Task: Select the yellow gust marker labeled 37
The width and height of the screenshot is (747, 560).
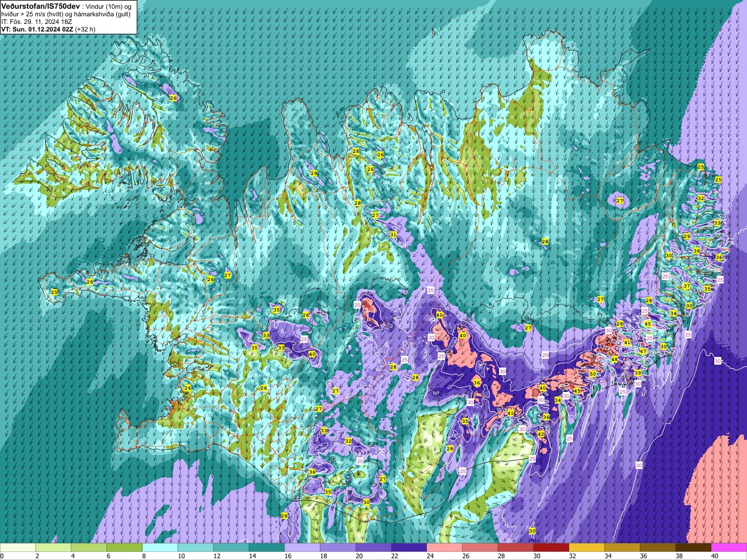Action: [687, 286]
